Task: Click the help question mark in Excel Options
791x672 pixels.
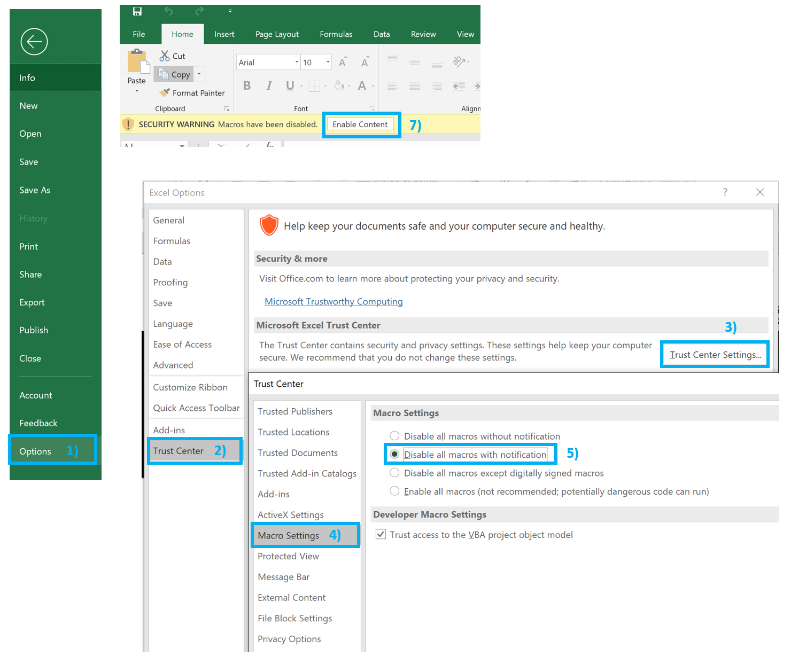Action: tap(725, 192)
